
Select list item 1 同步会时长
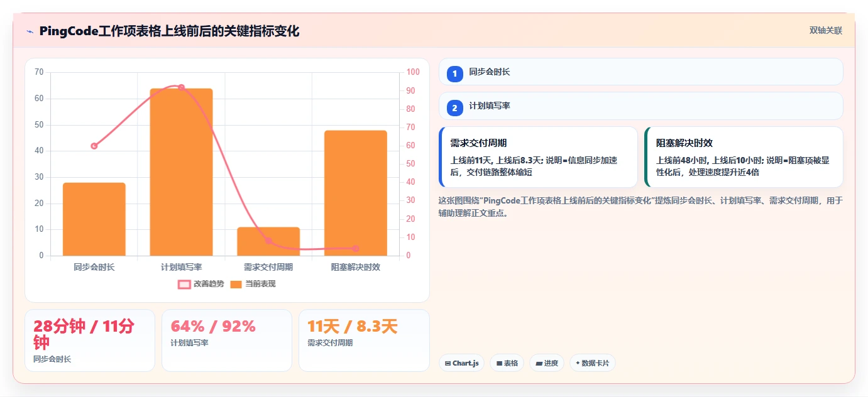click(641, 72)
